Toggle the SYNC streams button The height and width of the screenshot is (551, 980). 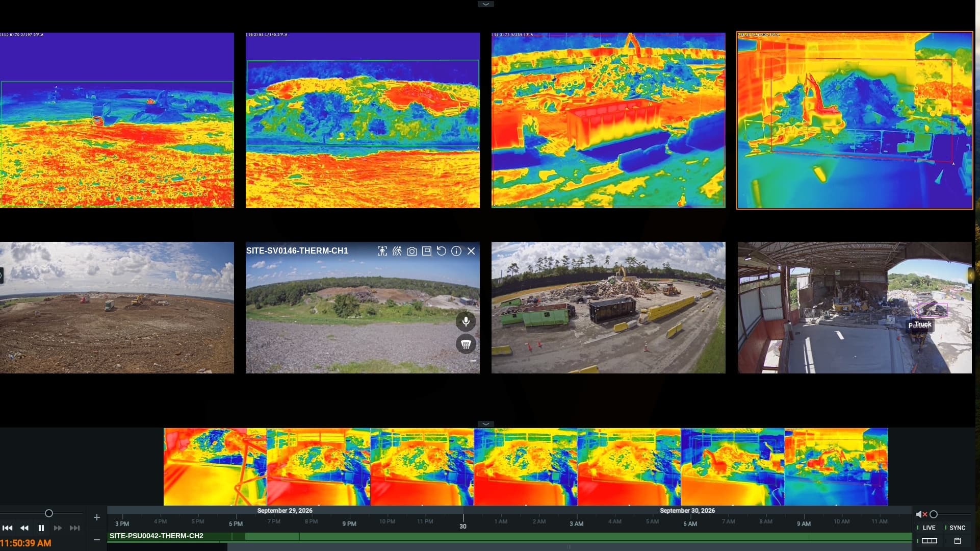957,528
